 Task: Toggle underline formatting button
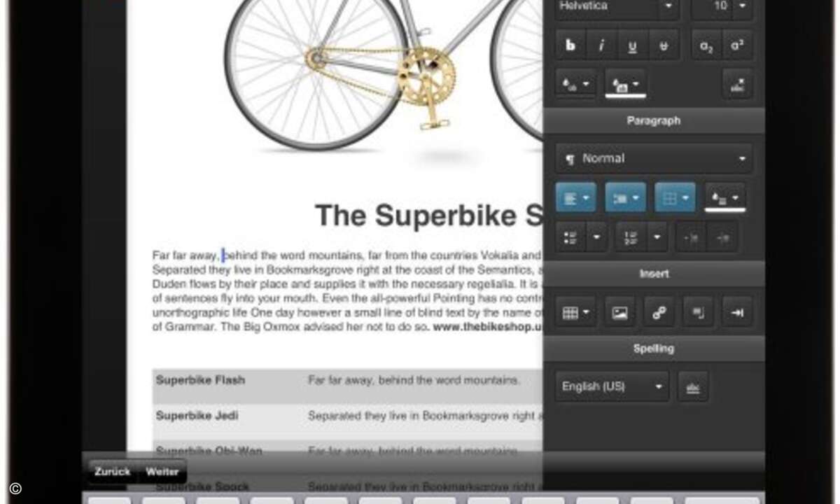tap(633, 45)
